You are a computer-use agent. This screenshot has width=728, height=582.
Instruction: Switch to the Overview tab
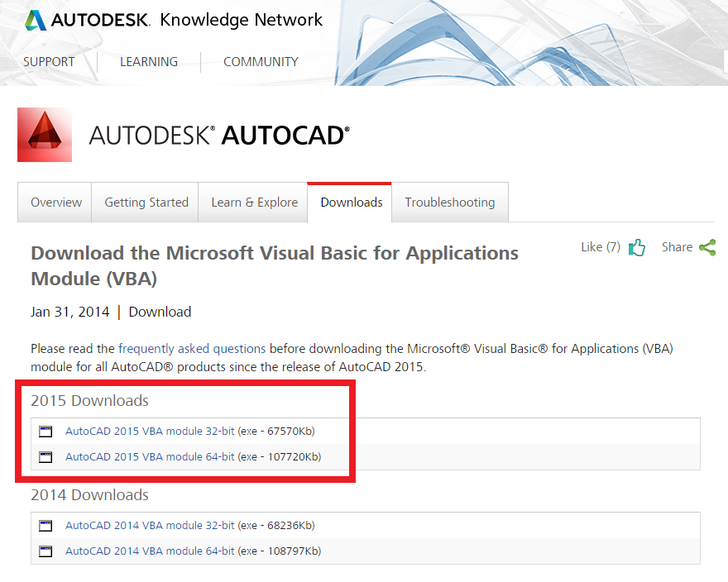(55, 203)
